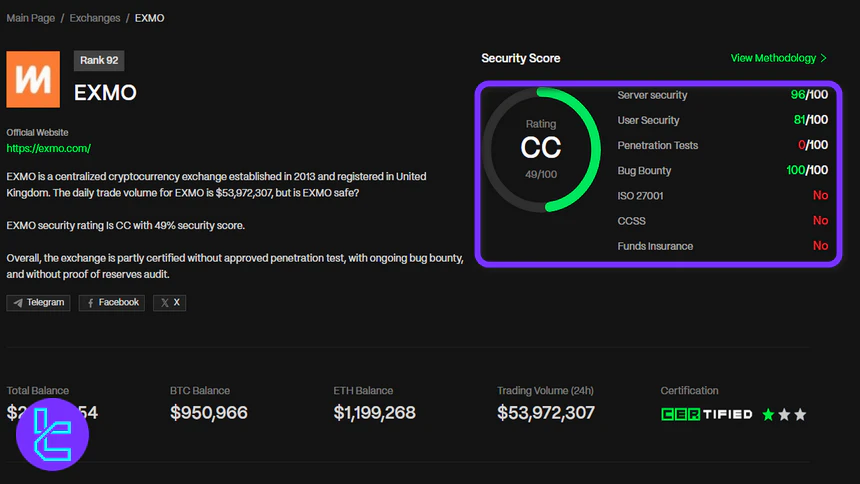Expand View Methodology chevron arrow
The width and height of the screenshot is (860, 484).
[824, 58]
